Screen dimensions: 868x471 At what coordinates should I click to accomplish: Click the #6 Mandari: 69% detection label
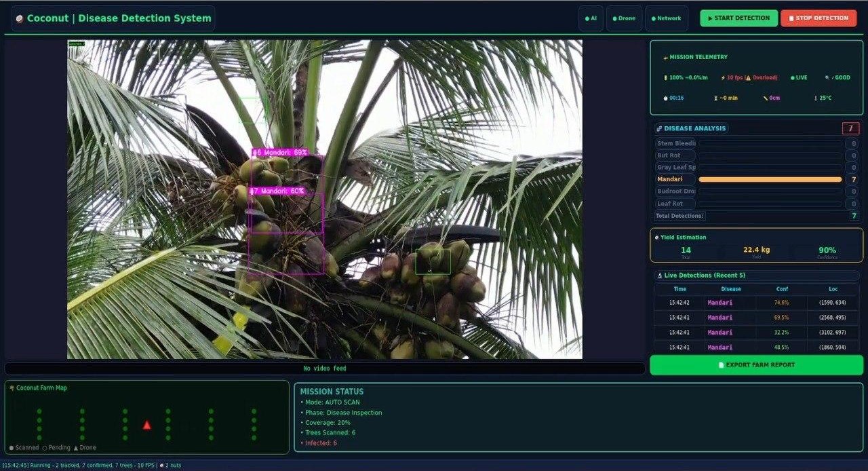[280, 153]
